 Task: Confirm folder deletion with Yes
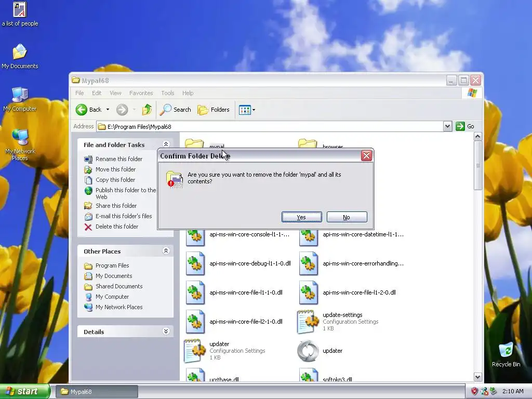302,217
